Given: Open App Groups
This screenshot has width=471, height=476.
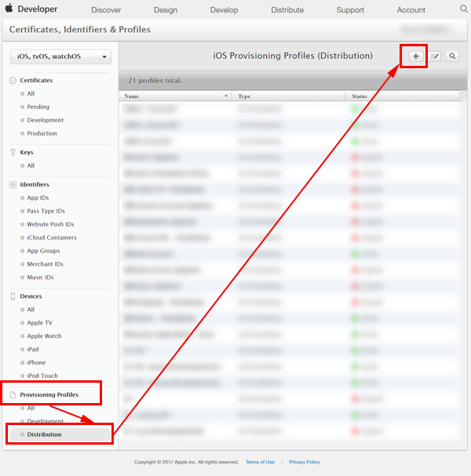Looking at the screenshot, I should (43, 251).
